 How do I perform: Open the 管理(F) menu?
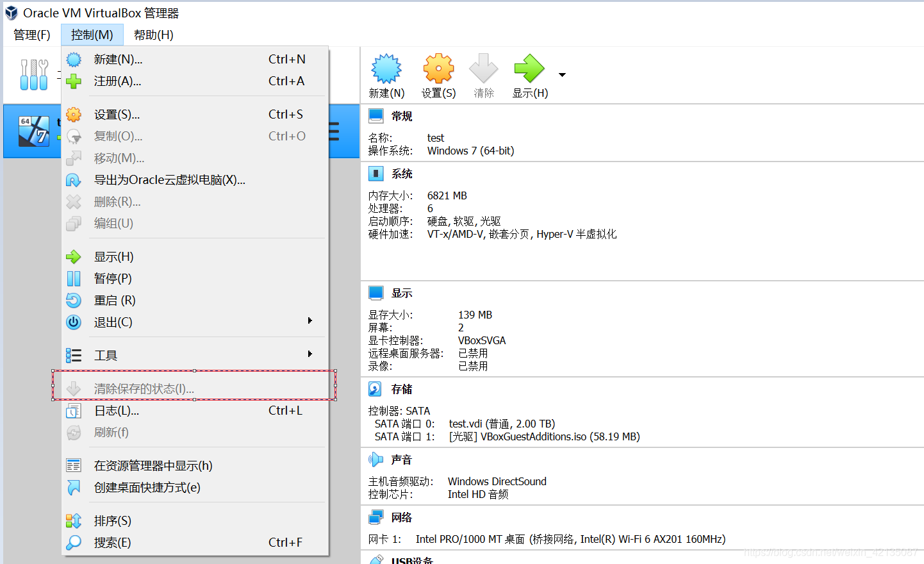[x=32, y=35]
